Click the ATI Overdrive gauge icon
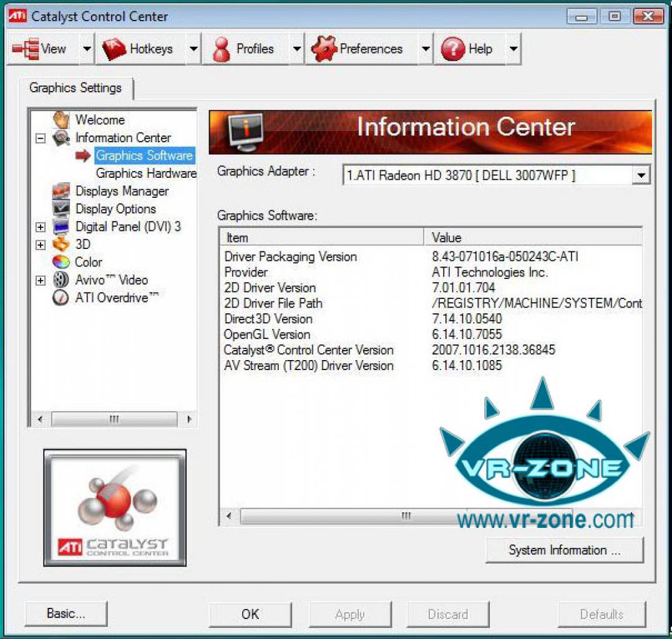Screen dimensions: 672x639 61,298
